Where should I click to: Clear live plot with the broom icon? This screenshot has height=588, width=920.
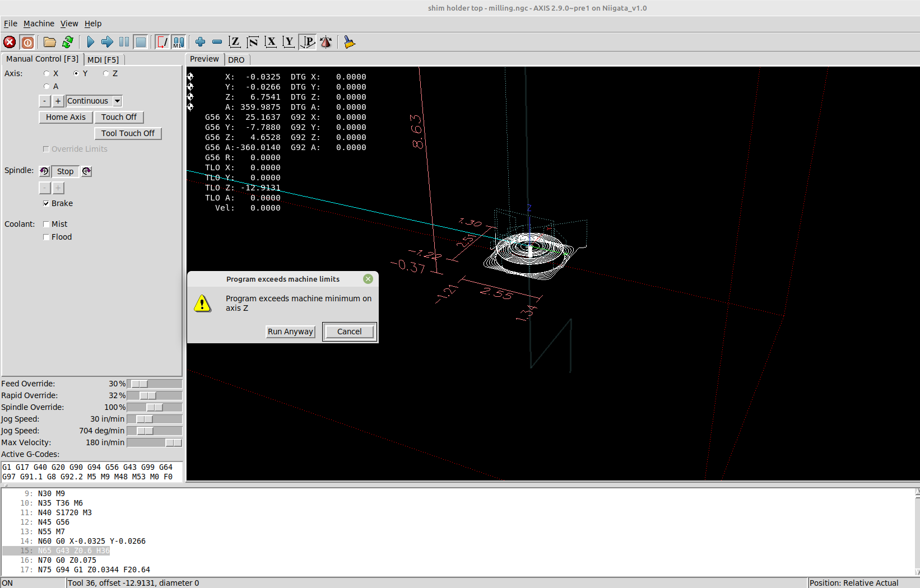pyautogui.click(x=349, y=42)
